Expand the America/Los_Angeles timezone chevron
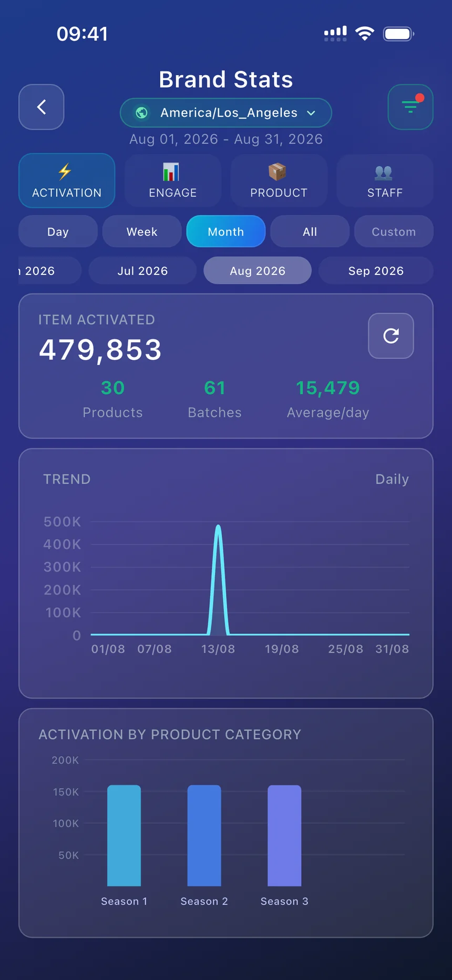The width and height of the screenshot is (452, 980). 311,113
